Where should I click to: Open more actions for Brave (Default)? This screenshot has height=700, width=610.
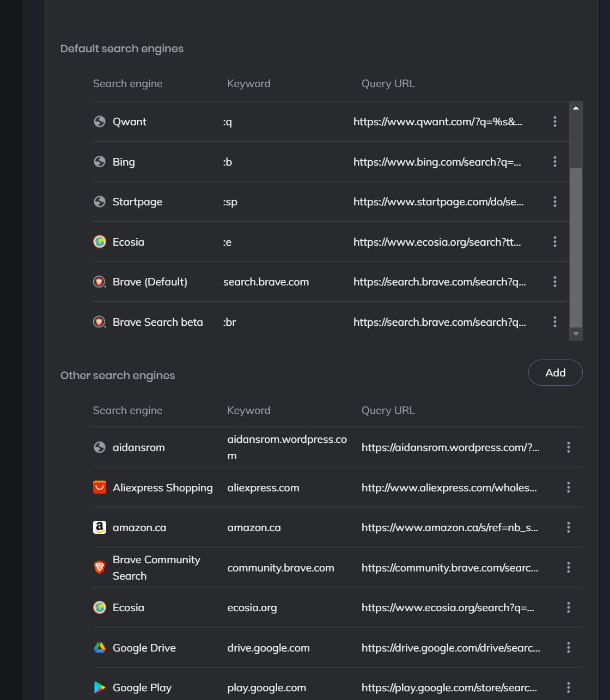554,282
